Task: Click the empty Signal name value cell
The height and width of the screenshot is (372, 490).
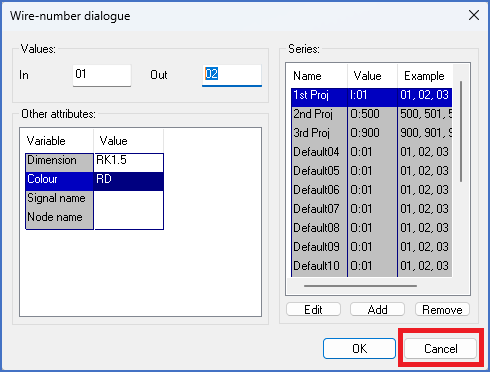Action: click(x=129, y=200)
